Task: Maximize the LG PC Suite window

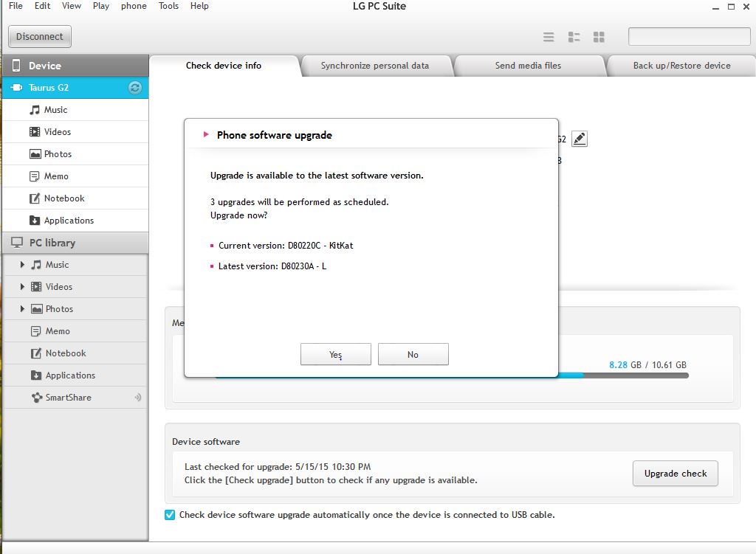Action: click(731, 7)
